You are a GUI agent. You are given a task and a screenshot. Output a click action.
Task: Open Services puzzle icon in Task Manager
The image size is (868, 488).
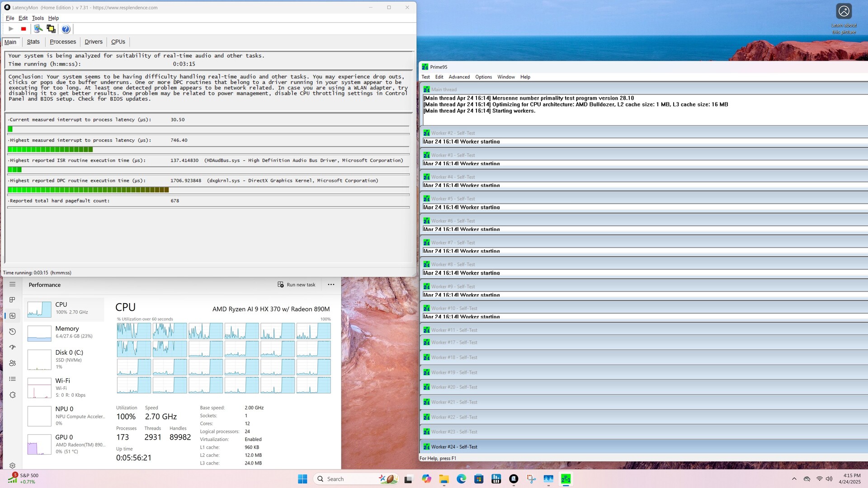click(12, 395)
